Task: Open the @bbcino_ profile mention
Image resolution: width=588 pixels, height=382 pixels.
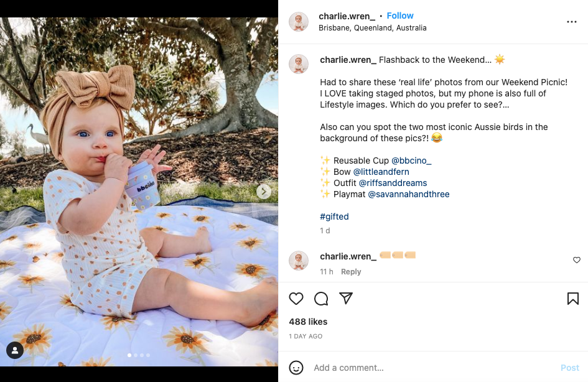Action: tap(411, 161)
